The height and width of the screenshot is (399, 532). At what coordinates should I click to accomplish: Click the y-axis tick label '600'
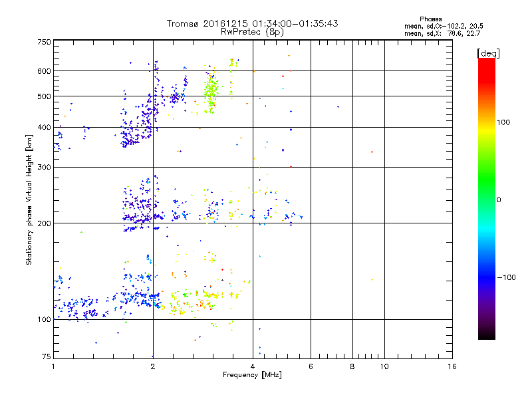tap(44, 71)
